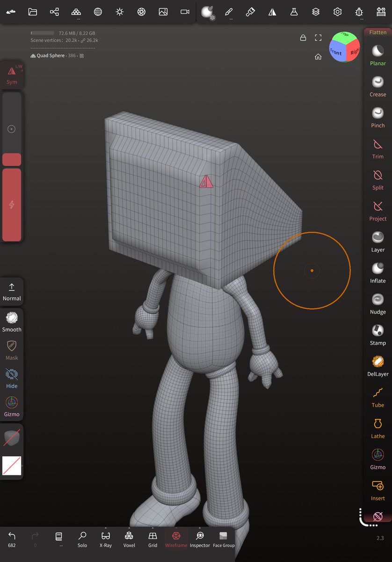Open the flask-shaped menu in top bar
The image size is (392, 562).
[294, 12]
